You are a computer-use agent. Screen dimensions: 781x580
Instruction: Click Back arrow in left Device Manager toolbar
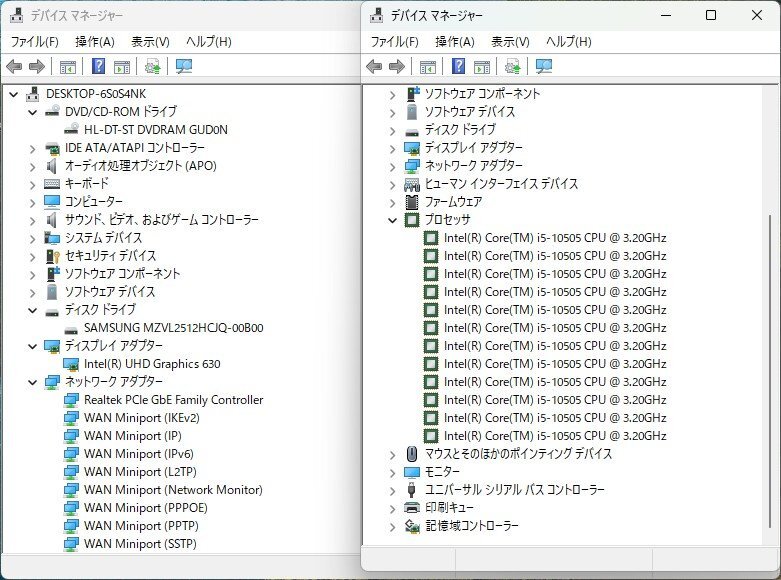pyautogui.click(x=14, y=66)
